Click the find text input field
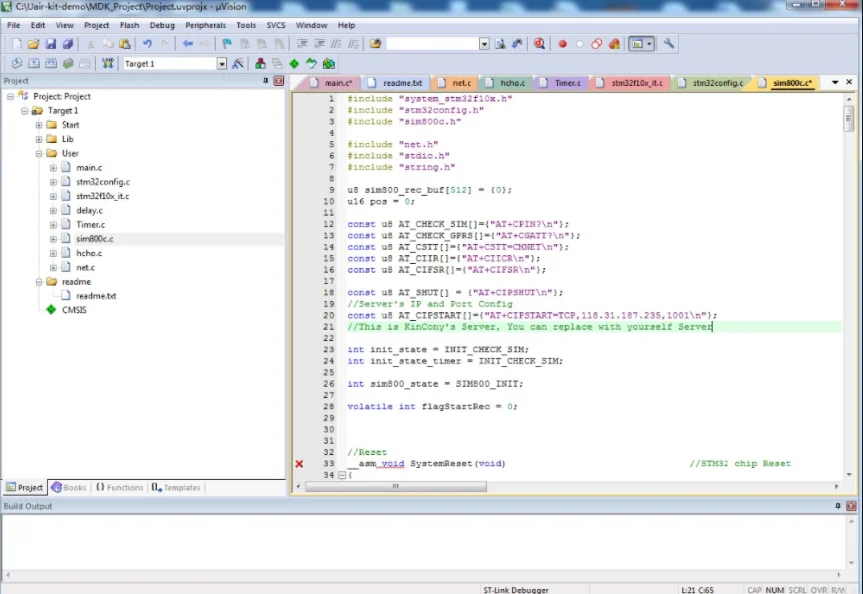Viewport: 863px width, 594px height. (x=431, y=44)
